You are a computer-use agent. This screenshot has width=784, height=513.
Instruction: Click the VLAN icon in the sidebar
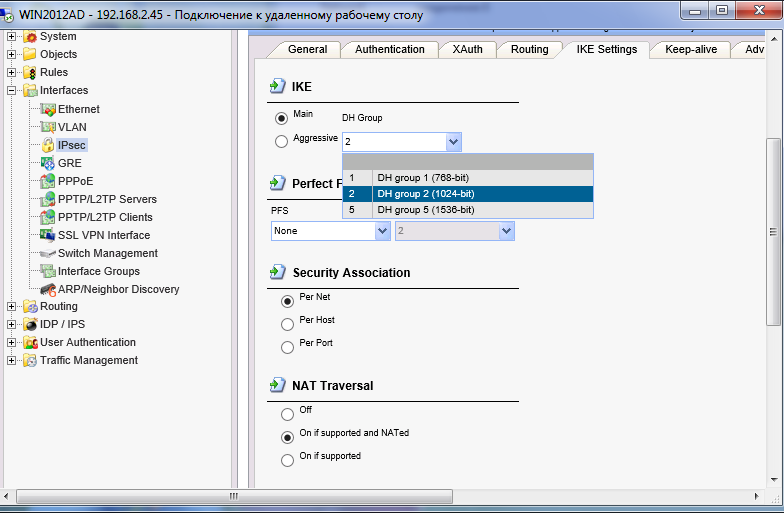tap(48, 127)
